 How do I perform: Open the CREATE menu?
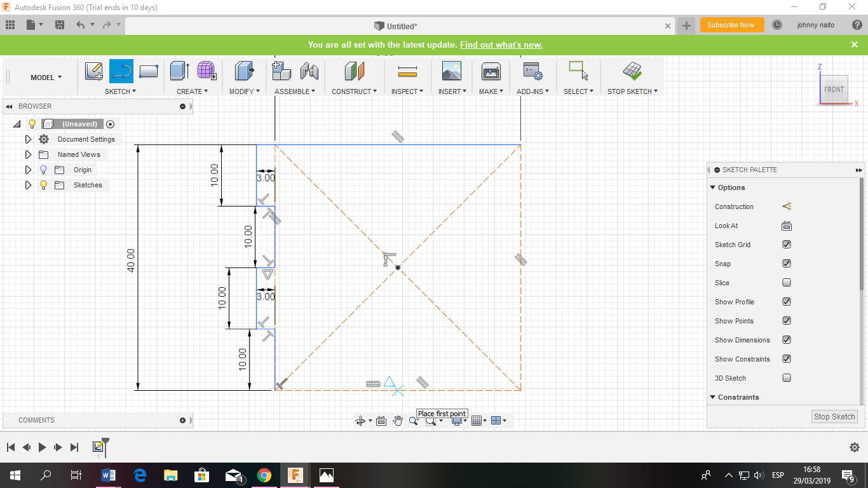[x=192, y=91]
